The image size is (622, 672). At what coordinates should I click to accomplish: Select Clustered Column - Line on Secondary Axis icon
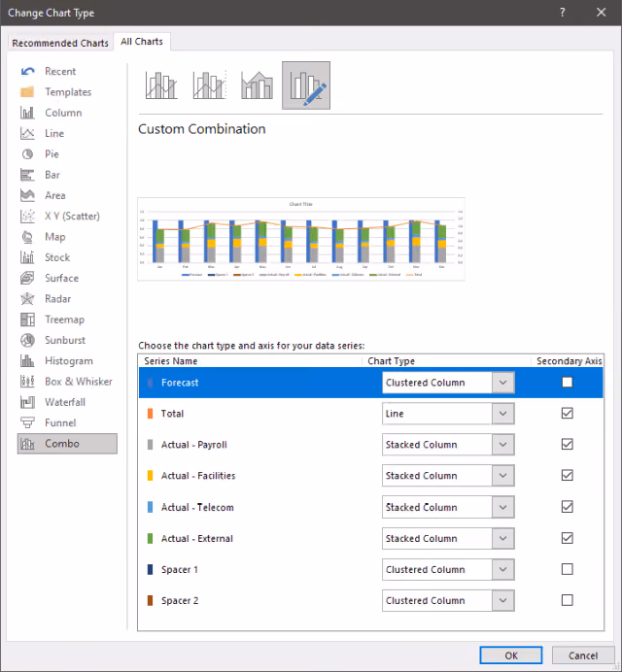coord(209,85)
